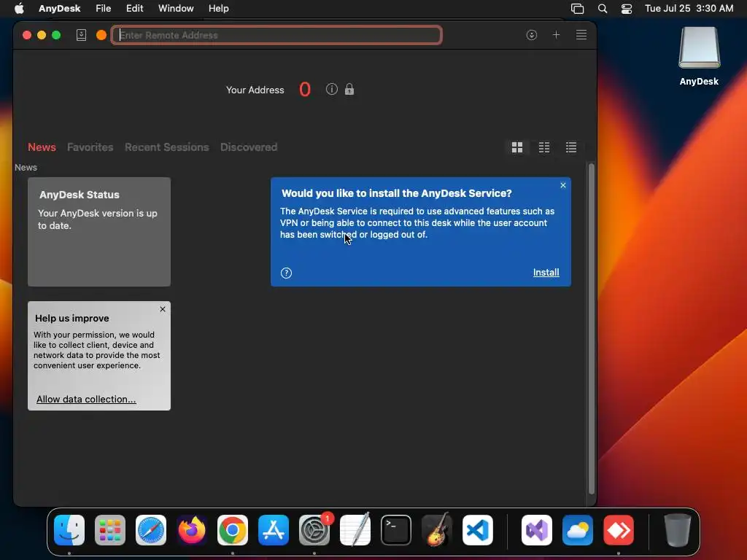Click the date and time in menu bar
The image size is (747, 560).
pyautogui.click(x=689, y=9)
